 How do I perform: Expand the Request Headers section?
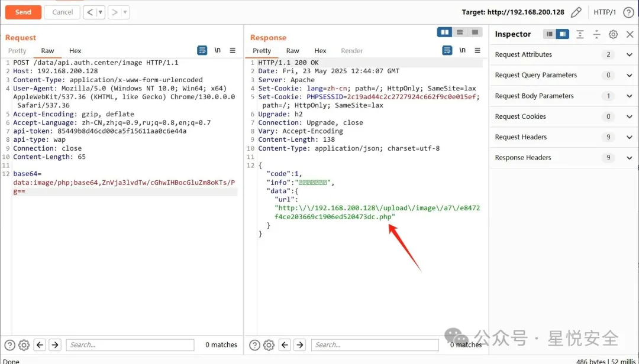(x=564, y=137)
